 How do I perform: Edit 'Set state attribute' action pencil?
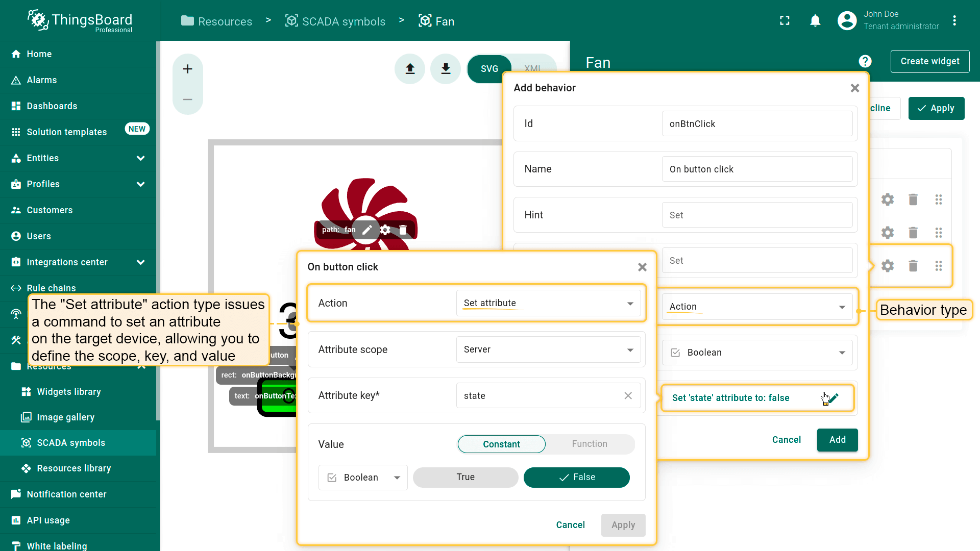pos(834,398)
